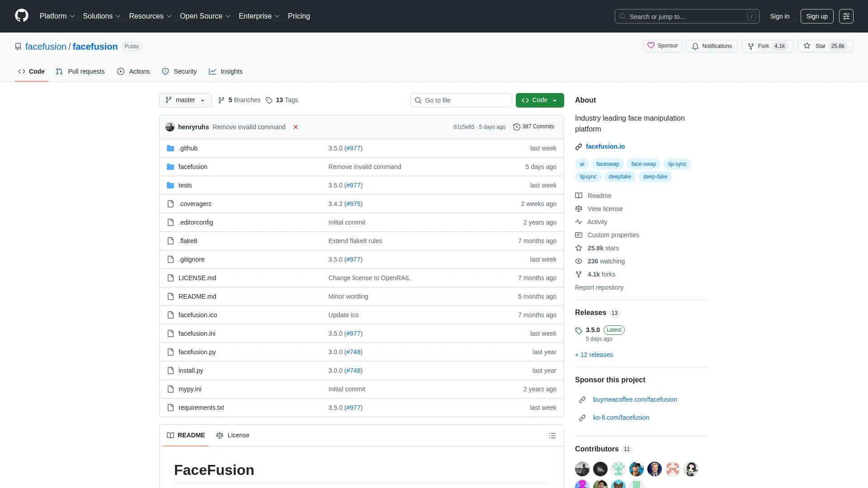
Task: Select the deepfake topic tag
Action: (619, 177)
